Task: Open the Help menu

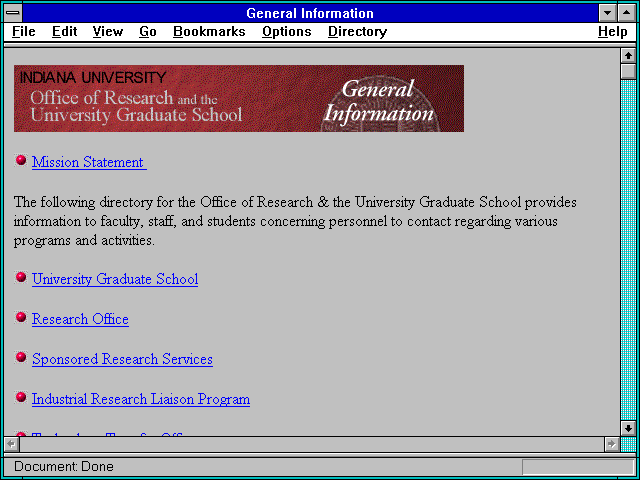Action: pyautogui.click(x=613, y=32)
